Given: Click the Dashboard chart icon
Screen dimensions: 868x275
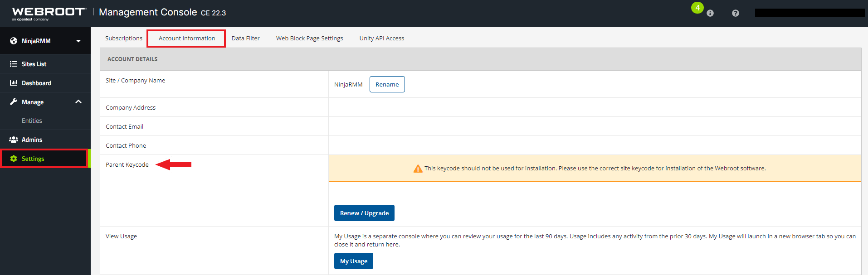Looking at the screenshot, I should tap(14, 83).
